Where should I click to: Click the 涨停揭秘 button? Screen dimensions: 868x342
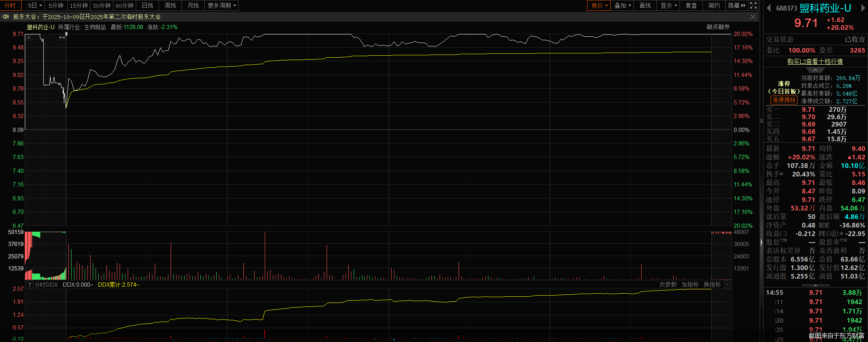784,100
